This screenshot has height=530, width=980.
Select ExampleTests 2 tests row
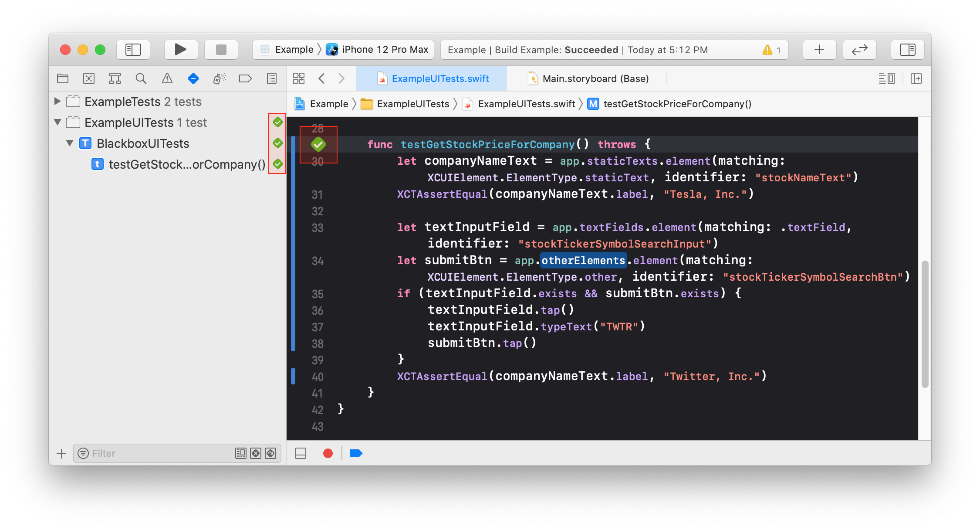(167, 102)
